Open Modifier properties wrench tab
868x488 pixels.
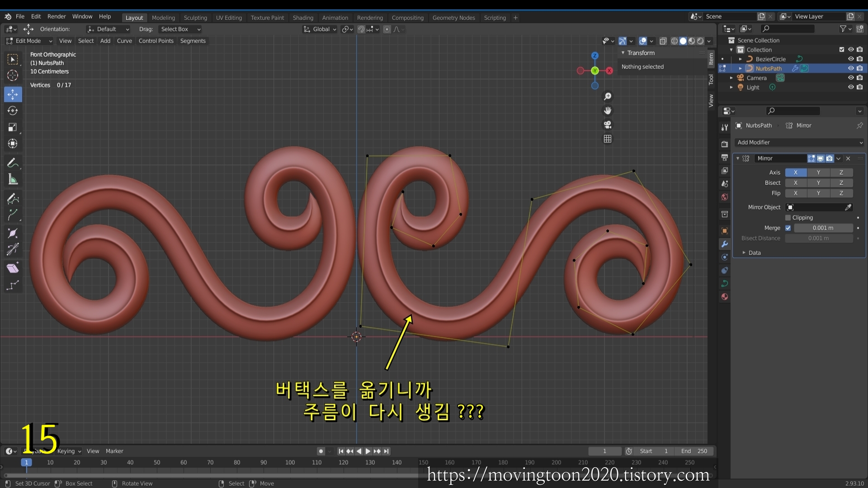pos(724,244)
